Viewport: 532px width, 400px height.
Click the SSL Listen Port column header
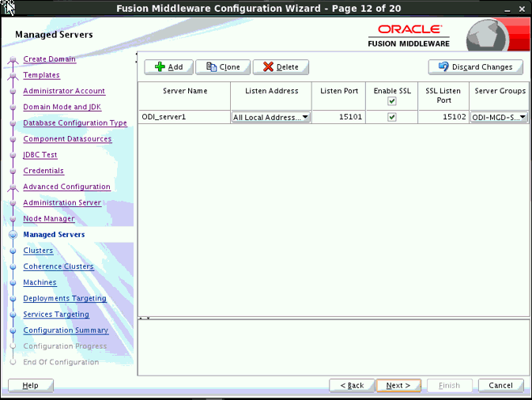(x=443, y=96)
